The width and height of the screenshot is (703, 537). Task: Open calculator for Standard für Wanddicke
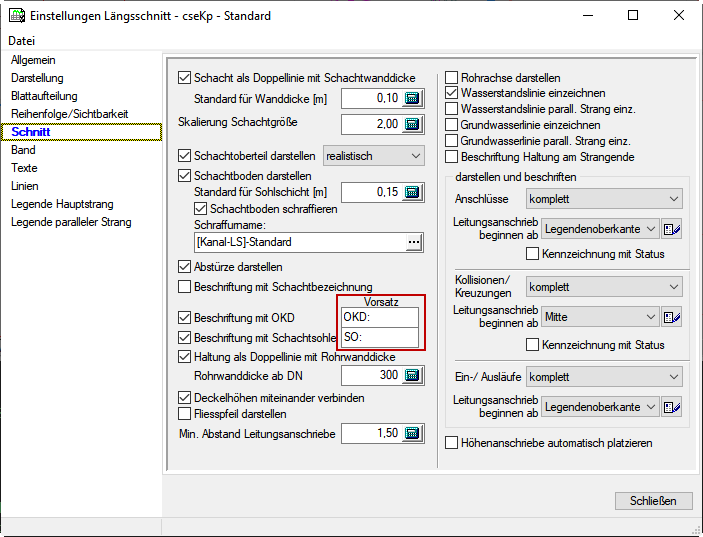coord(413,99)
